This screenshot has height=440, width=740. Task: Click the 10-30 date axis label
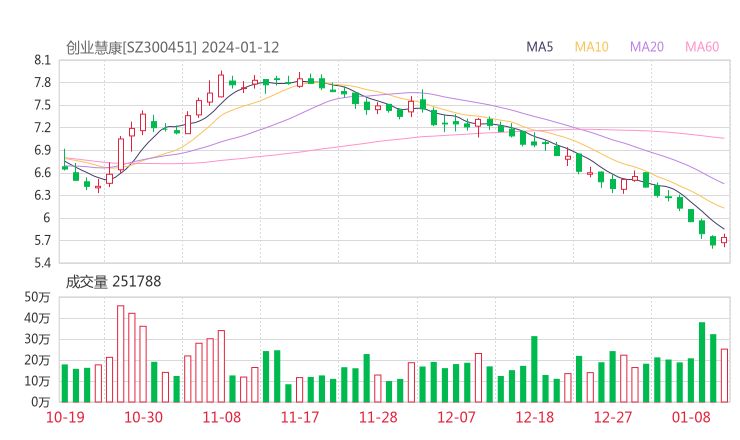click(x=143, y=417)
